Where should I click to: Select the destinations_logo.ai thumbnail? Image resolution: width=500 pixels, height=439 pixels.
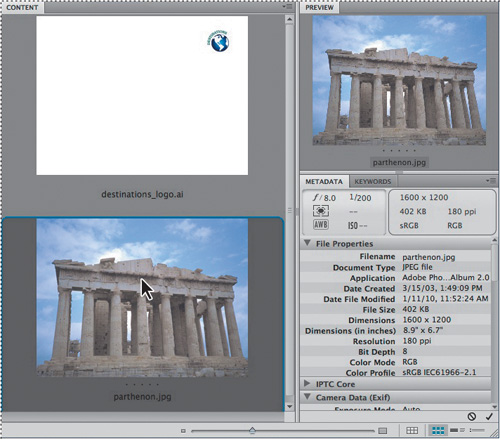click(x=142, y=95)
